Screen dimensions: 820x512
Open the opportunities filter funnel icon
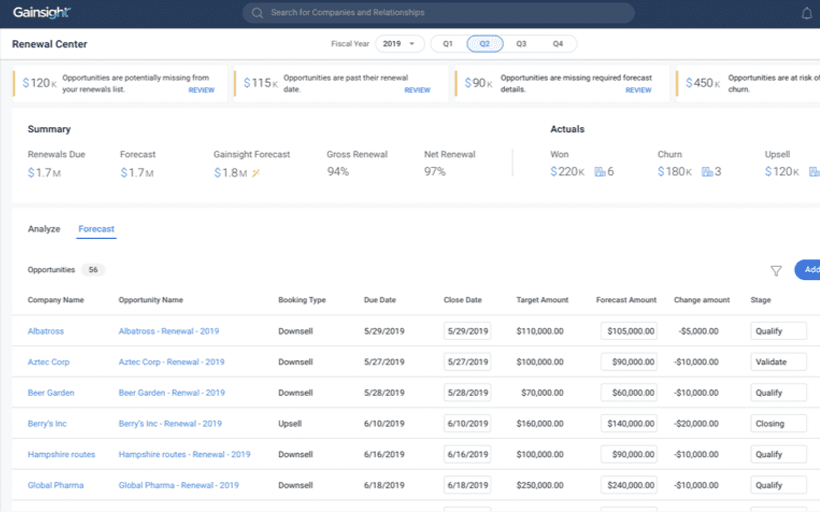coord(776,270)
